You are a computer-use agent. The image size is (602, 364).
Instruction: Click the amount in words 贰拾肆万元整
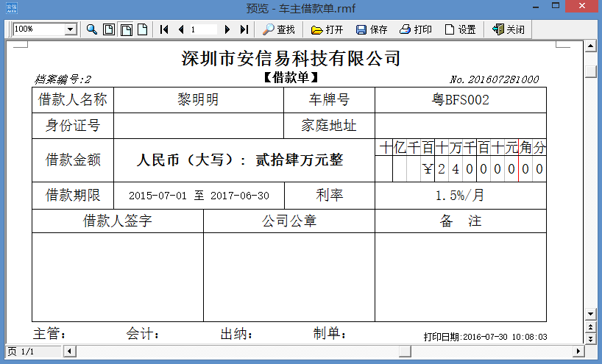pos(299,160)
